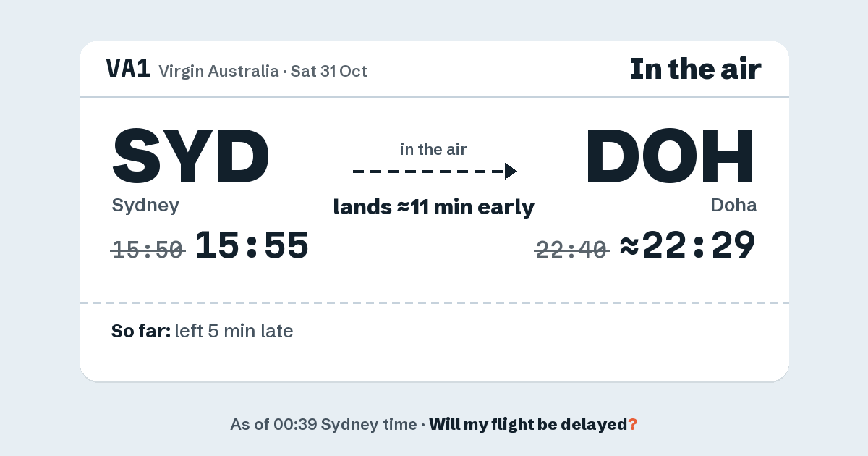This screenshot has height=456, width=868.
Task: Click the orange question mark
Action: tap(632, 424)
